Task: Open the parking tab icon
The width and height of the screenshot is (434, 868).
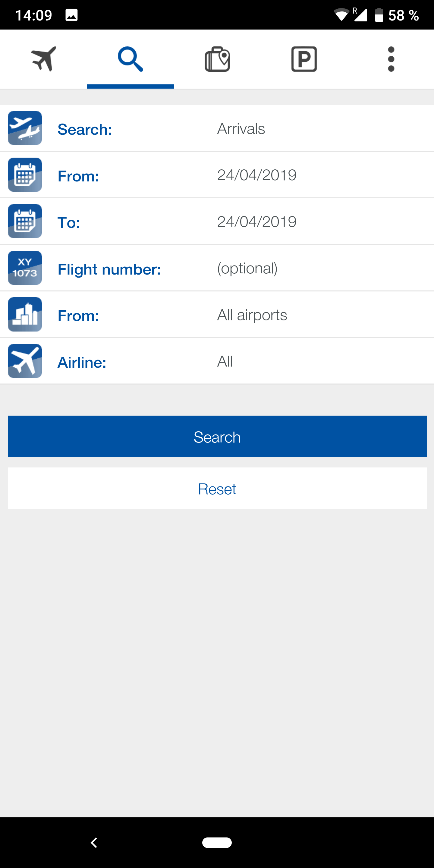Action: (x=304, y=59)
